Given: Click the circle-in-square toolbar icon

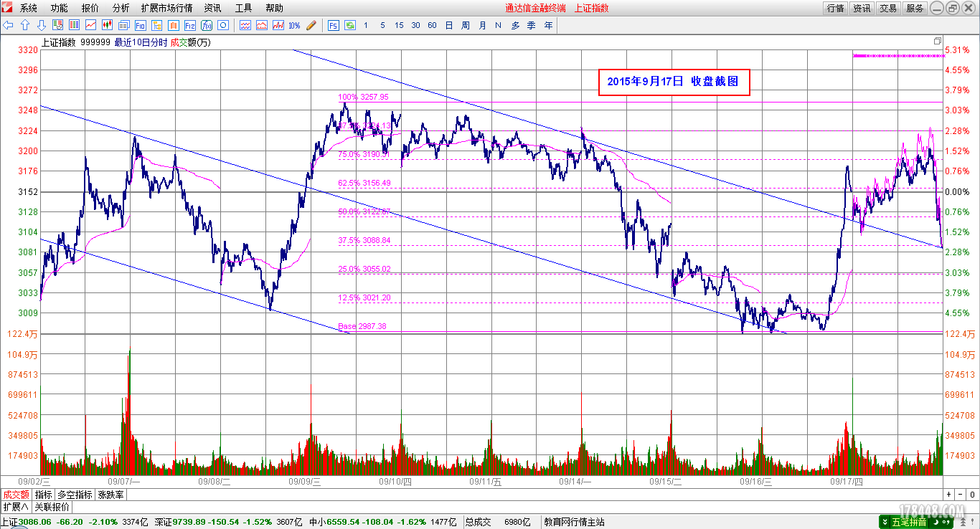Looking at the screenshot, I should point(223,25).
